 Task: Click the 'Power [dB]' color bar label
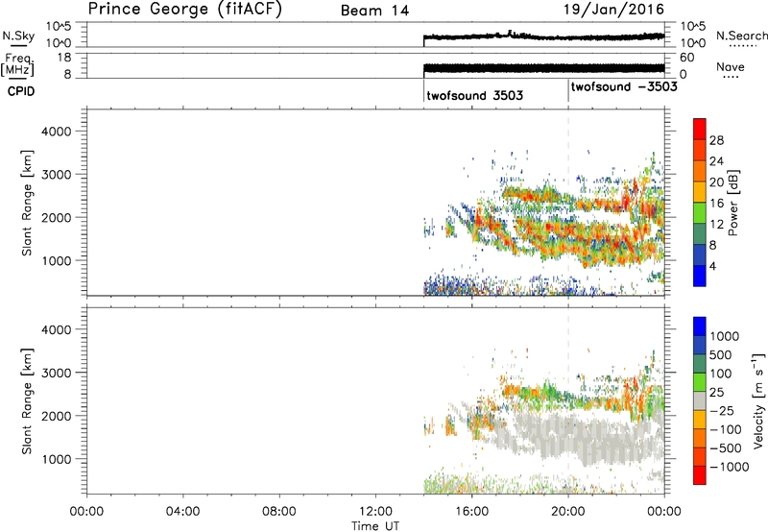(733, 203)
